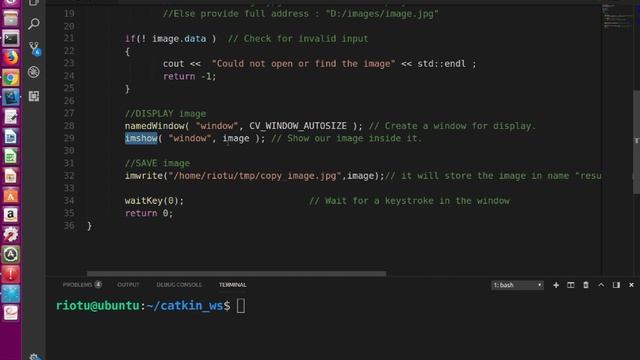This screenshot has width=640, height=360.
Task: Switch to the PROBLEMS tab
Action: click(x=77, y=285)
